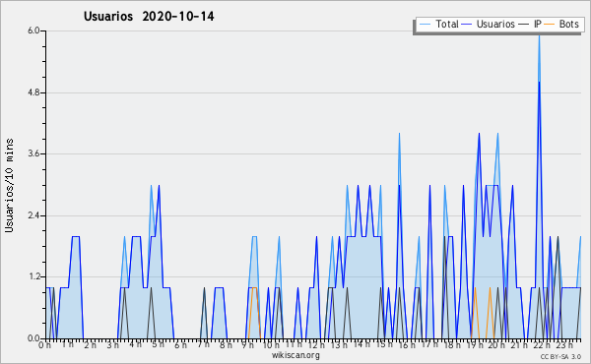Click the wikiscan.org footer text

coord(295,355)
